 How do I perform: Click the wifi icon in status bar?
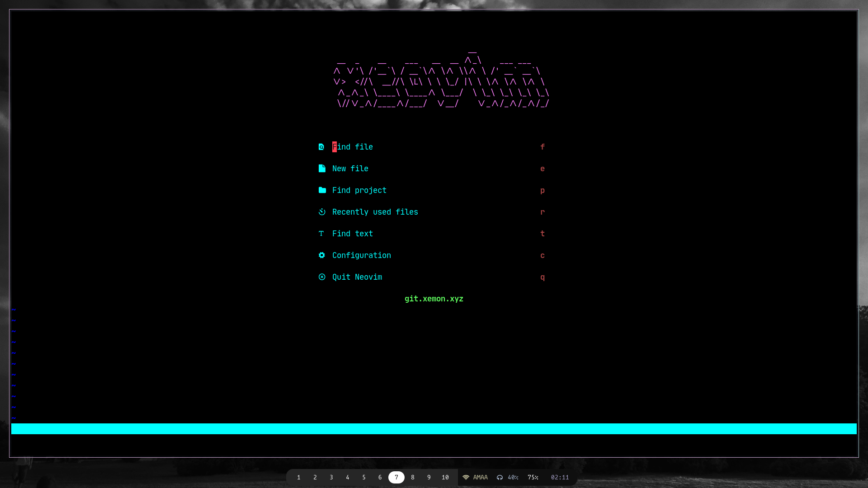466,478
